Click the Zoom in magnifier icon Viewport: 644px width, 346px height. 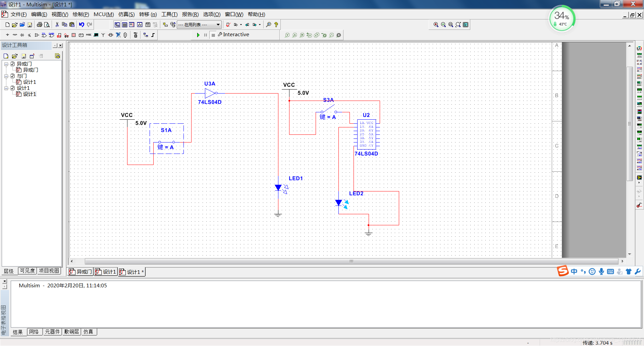point(436,24)
